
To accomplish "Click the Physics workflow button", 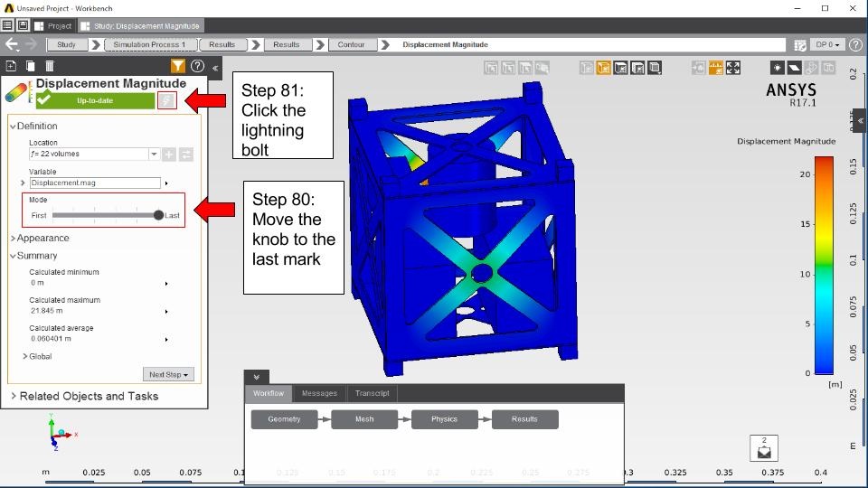I will (x=445, y=418).
